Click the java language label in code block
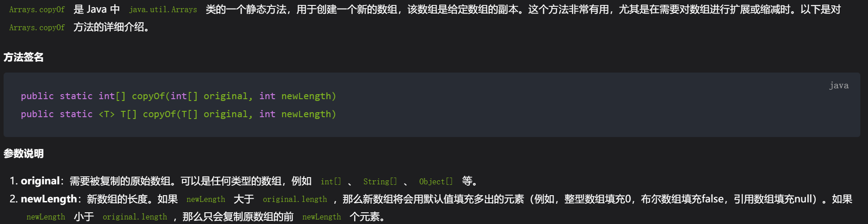Viewport: 868px width, 224px height. click(839, 86)
